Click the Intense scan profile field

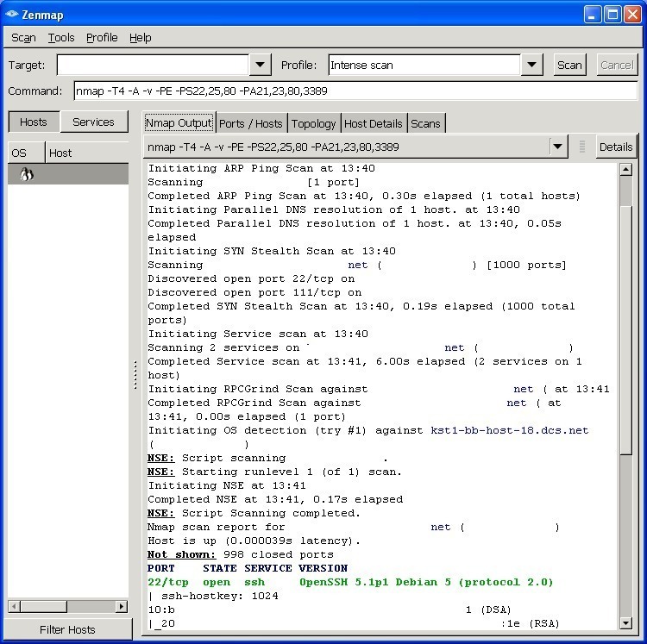click(x=424, y=65)
